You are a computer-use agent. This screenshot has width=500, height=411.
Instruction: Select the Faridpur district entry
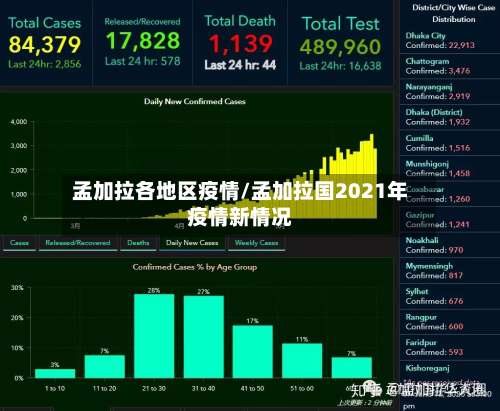click(x=450, y=347)
